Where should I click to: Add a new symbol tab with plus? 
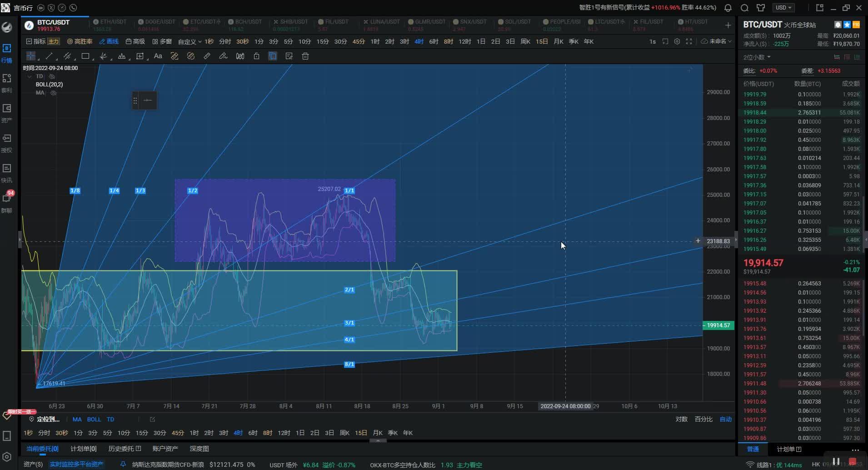728,25
